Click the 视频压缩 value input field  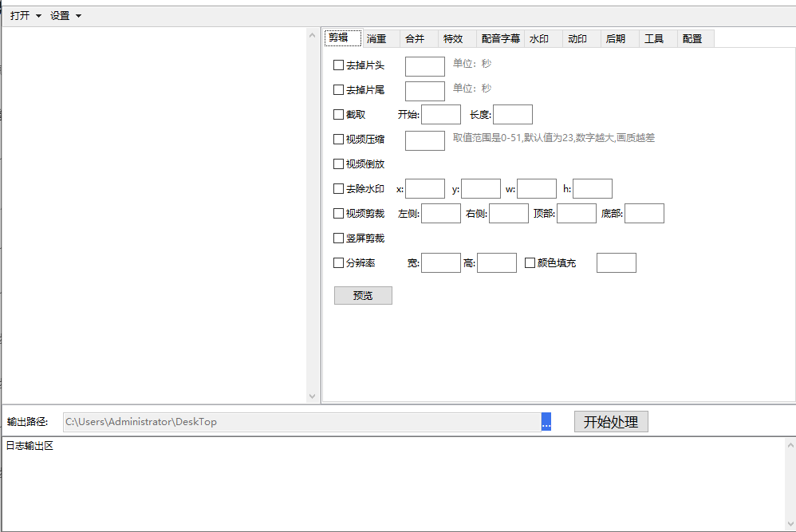(x=425, y=140)
